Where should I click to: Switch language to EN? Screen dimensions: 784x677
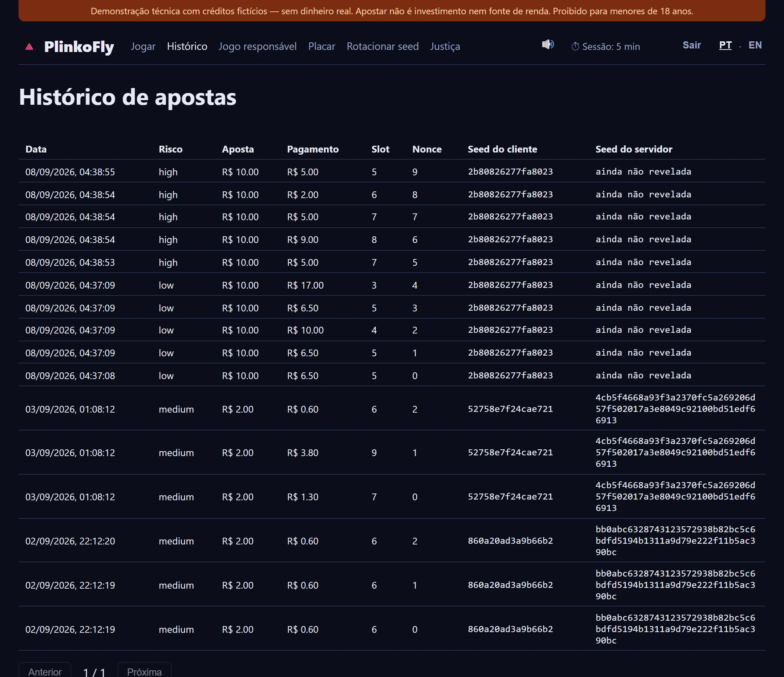tap(755, 45)
